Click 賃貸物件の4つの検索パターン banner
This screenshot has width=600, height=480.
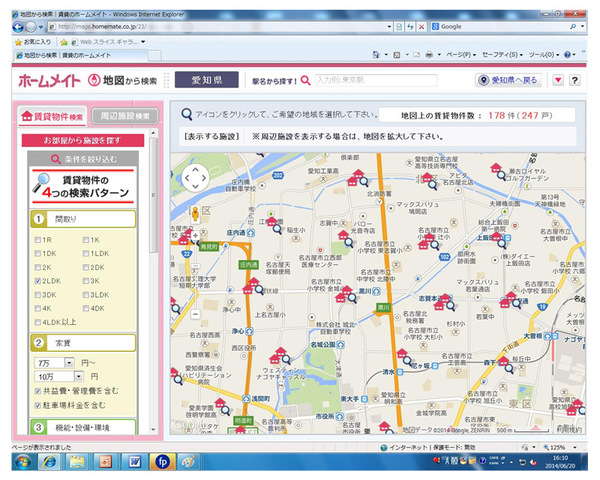pos(83,186)
